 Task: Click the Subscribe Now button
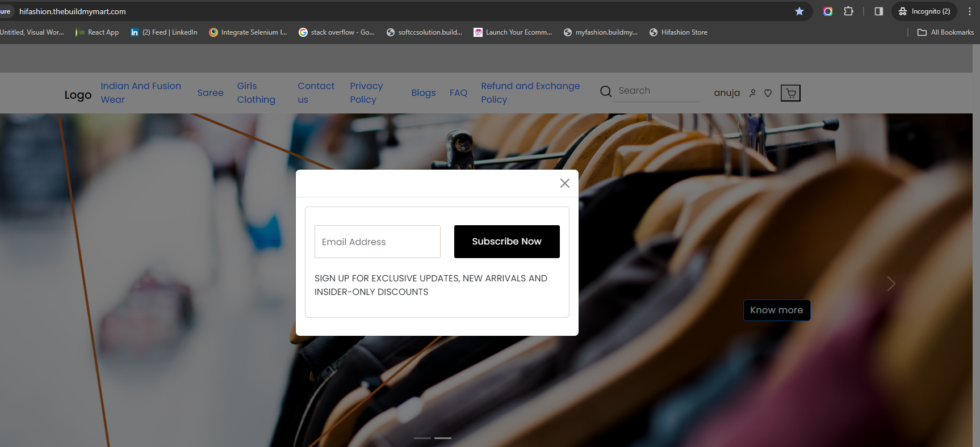click(x=507, y=242)
